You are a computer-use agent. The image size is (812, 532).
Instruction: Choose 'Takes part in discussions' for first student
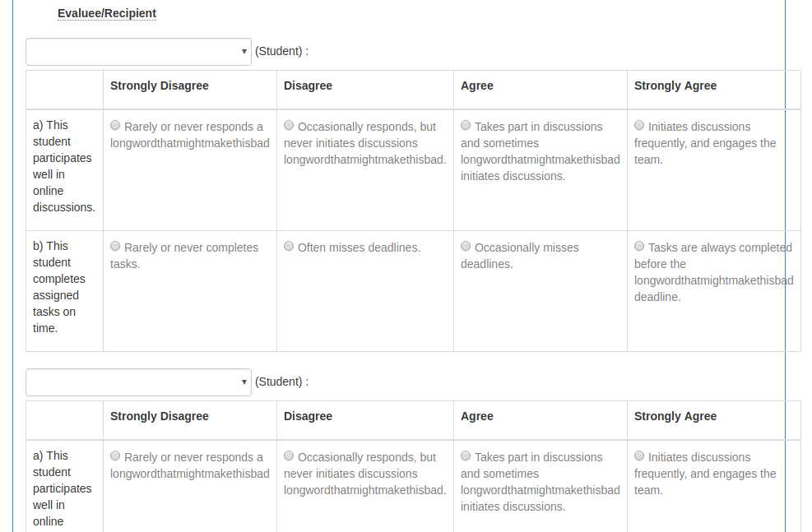pos(466,125)
